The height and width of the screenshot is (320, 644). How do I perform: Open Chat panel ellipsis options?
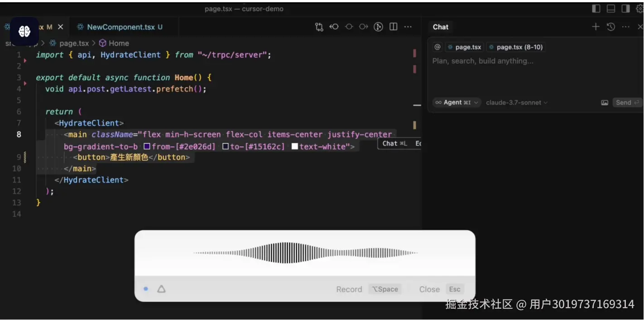626,27
